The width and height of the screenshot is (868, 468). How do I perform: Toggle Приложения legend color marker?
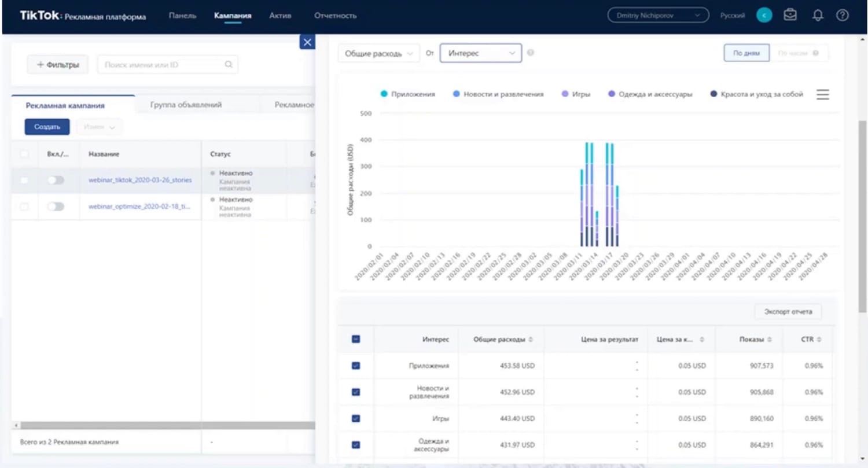click(x=384, y=94)
